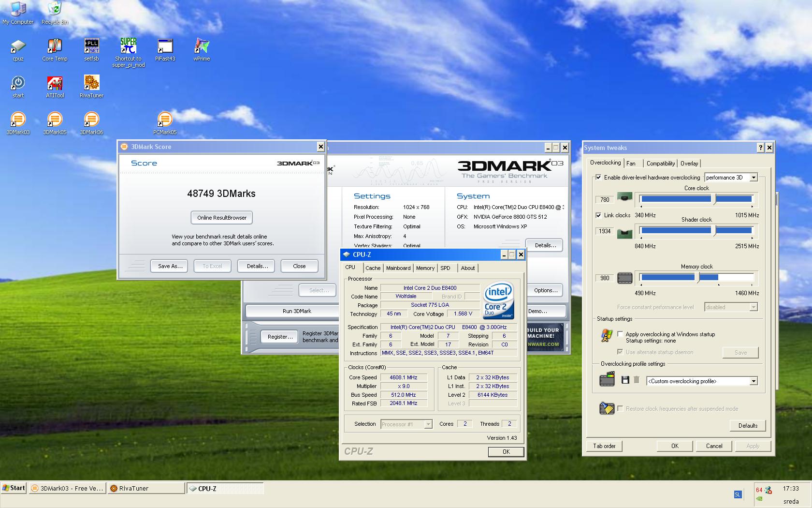Viewport: 812px width, 508px height.
Task: Open the Processor #1 selection dropdown
Action: point(406,424)
